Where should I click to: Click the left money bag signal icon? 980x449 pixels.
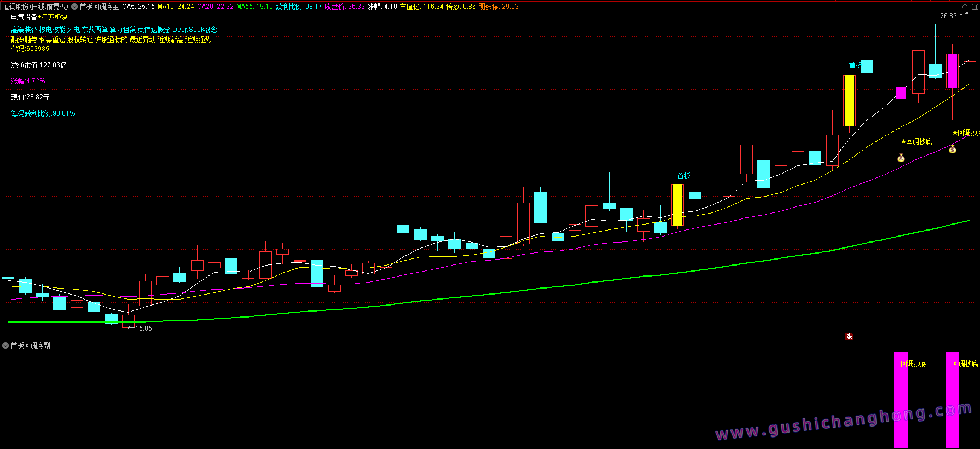(901, 158)
